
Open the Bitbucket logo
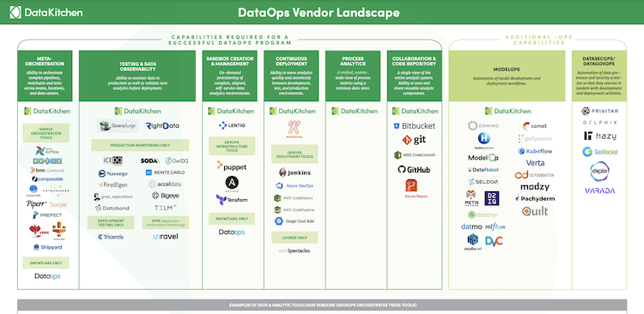pyautogui.click(x=414, y=125)
